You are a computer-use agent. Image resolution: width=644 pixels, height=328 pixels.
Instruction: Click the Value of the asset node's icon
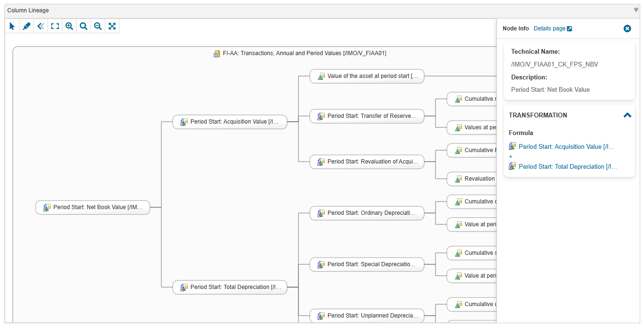point(321,76)
